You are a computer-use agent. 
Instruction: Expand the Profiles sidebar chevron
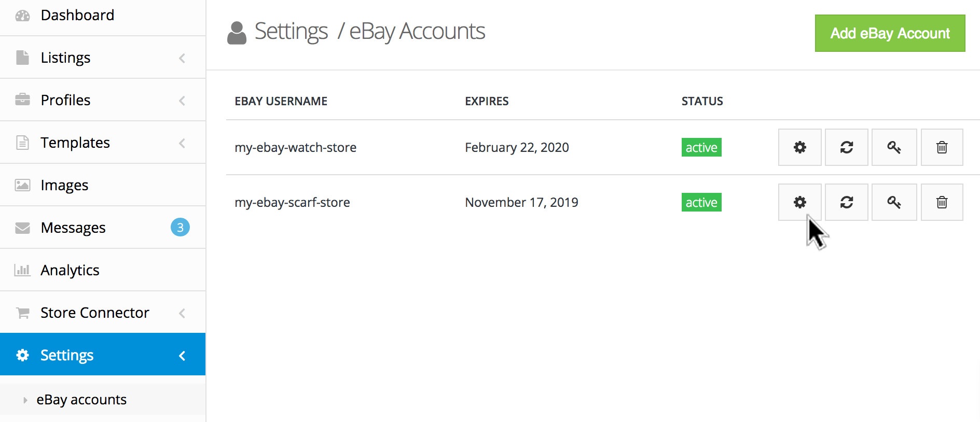182,101
